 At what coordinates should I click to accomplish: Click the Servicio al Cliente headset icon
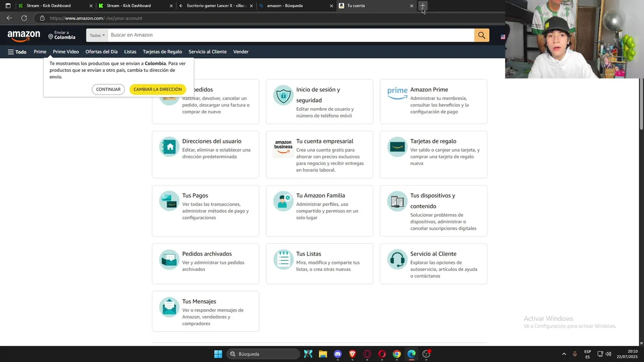coord(397,259)
